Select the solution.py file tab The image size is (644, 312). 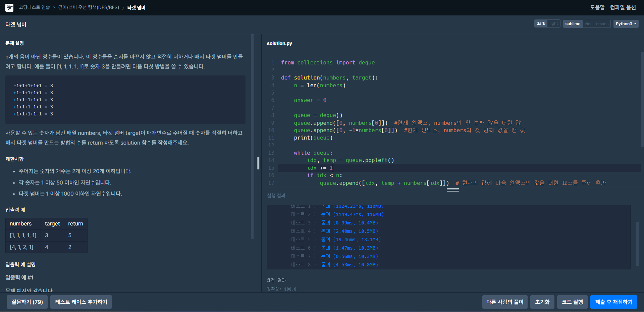[x=279, y=43]
